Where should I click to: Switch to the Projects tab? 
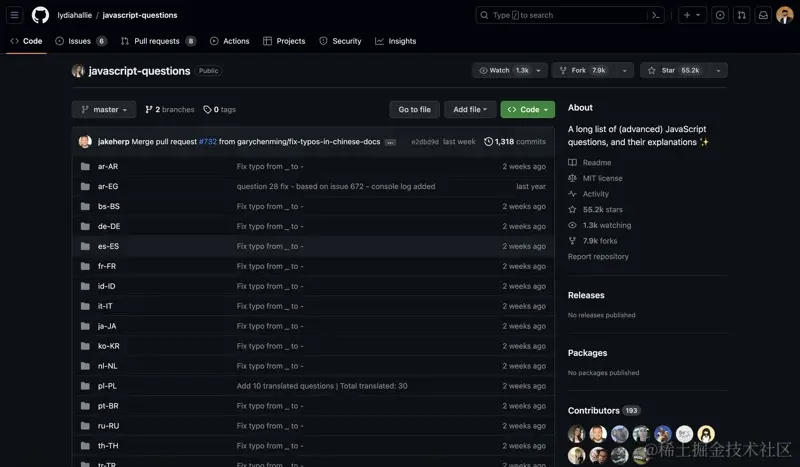284,41
